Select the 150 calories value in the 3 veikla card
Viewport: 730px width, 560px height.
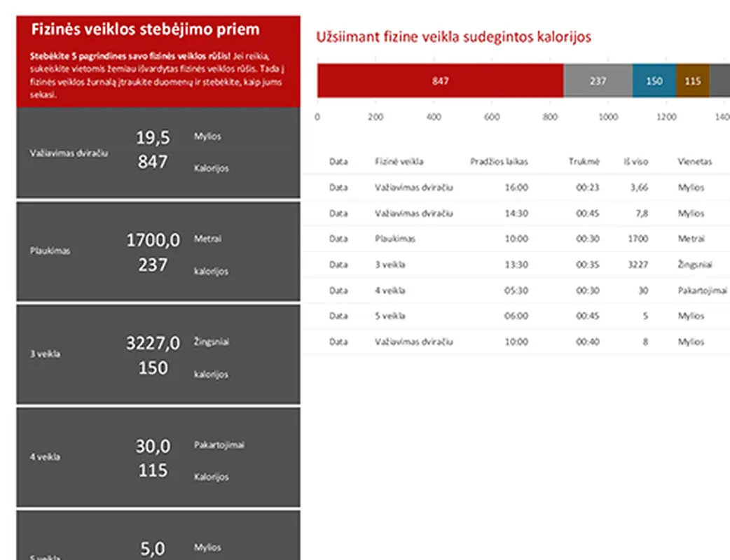tap(153, 368)
